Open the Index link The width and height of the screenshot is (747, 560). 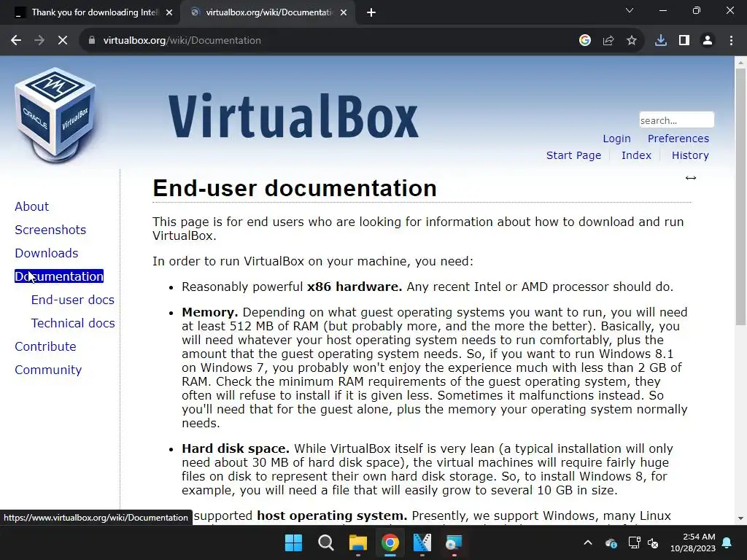coord(636,155)
